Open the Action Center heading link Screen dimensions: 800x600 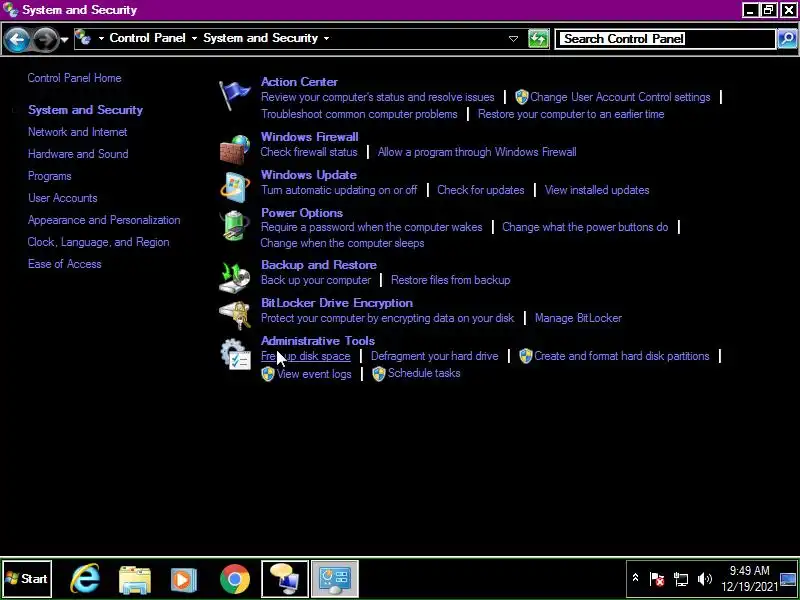click(299, 82)
